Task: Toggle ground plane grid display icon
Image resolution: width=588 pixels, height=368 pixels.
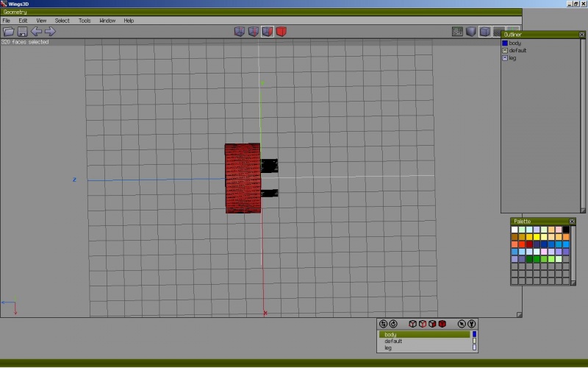Action: [x=498, y=32]
